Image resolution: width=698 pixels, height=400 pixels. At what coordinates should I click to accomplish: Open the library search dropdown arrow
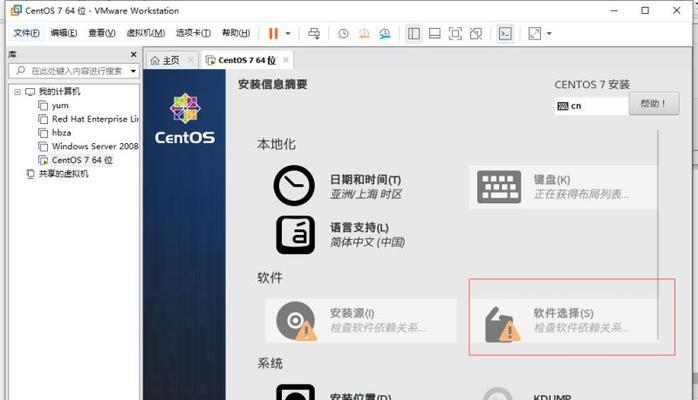(133, 71)
